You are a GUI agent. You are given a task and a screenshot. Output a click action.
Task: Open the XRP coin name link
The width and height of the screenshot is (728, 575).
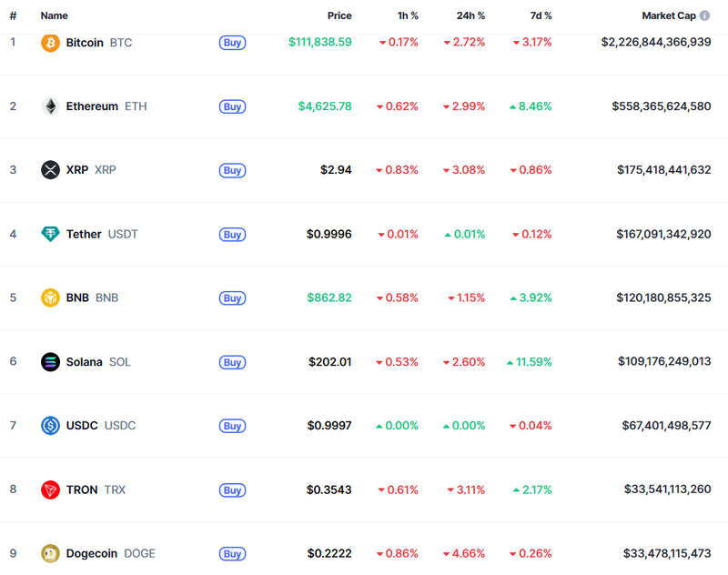point(77,170)
